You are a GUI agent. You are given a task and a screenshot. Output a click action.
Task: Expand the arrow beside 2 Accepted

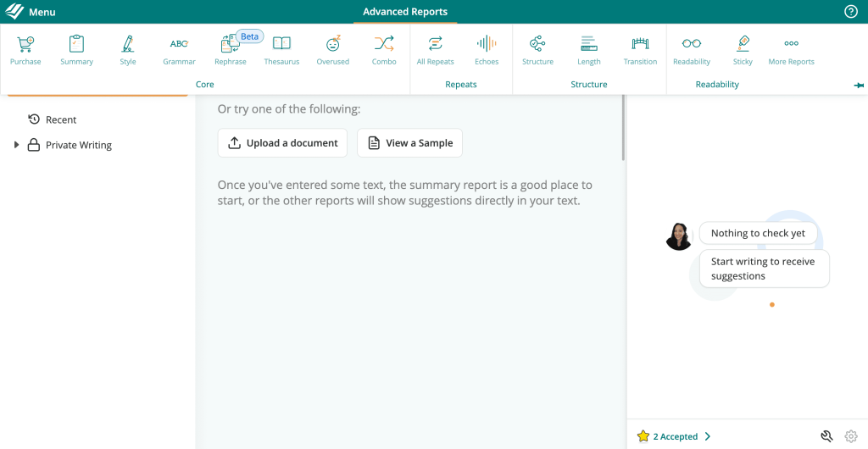pos(708,436)
